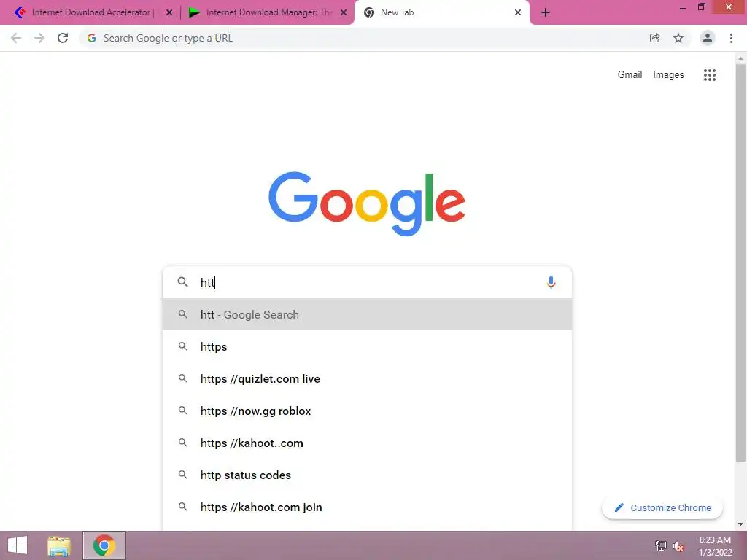
Task: Choose the 'https //kahoot..com' suggestion
Action: tap(367, 443)
